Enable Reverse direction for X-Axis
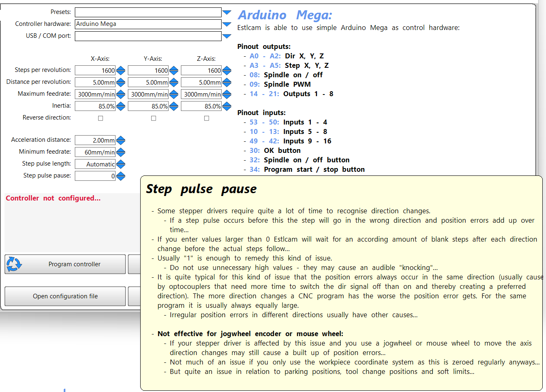Viewport: 546px width, 392px height. pos(100,118)
